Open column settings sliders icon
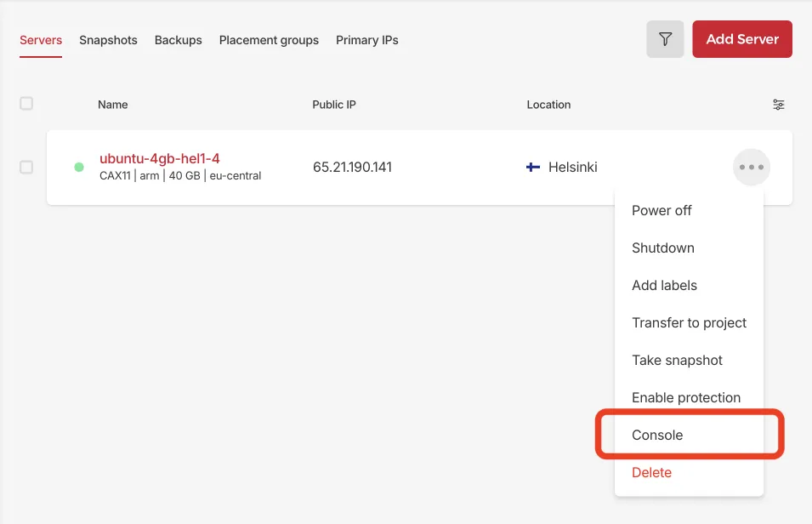812x524 pixels. [x=778, y=105]
